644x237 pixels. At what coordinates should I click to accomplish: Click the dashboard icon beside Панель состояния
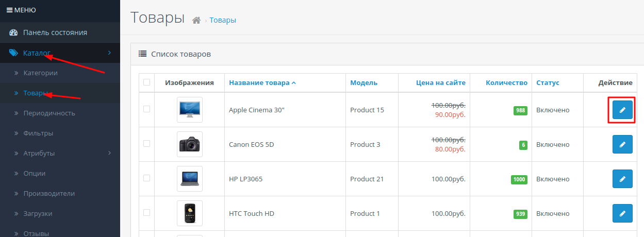click(14, 32)
